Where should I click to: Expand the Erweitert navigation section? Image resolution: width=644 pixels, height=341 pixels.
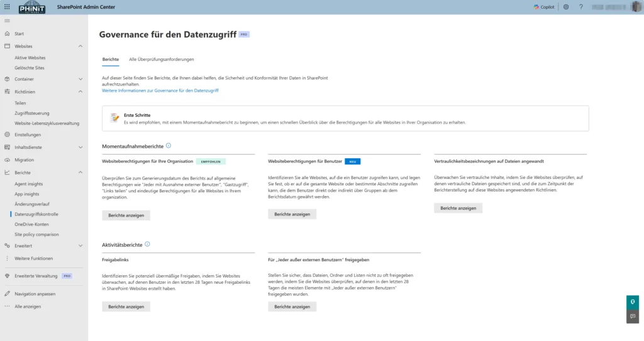point(80,246)
